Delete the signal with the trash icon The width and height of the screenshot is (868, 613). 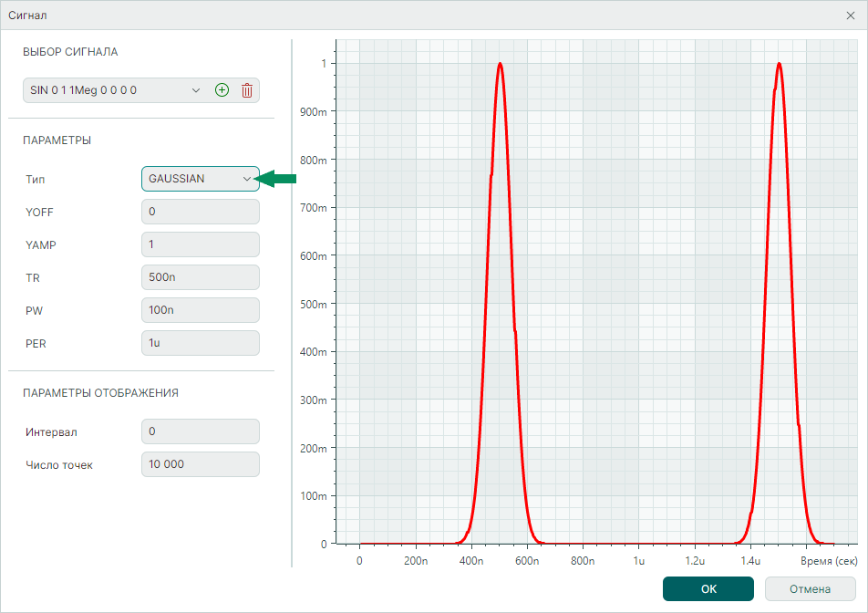[x=246, y=90]
